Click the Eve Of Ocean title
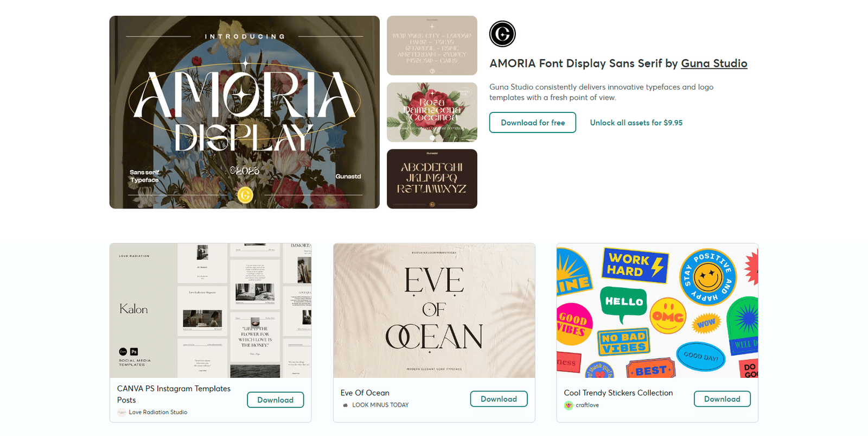 tap(365, 393)
